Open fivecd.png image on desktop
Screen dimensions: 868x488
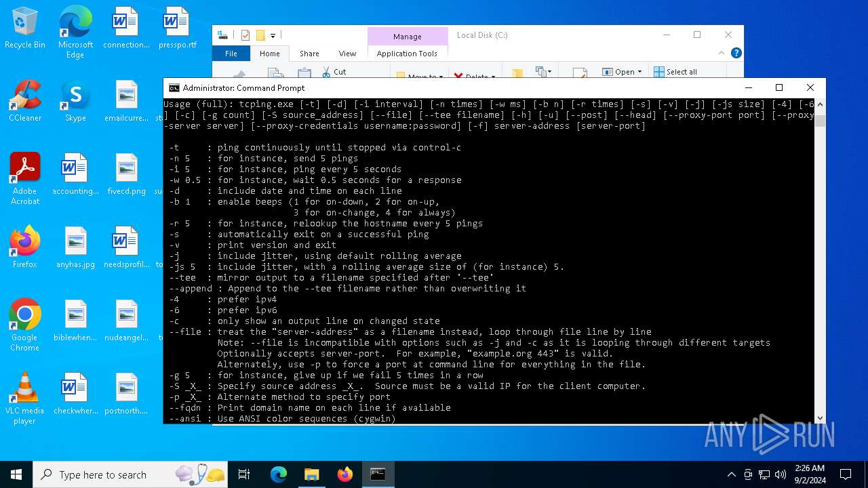coord(126,175)
